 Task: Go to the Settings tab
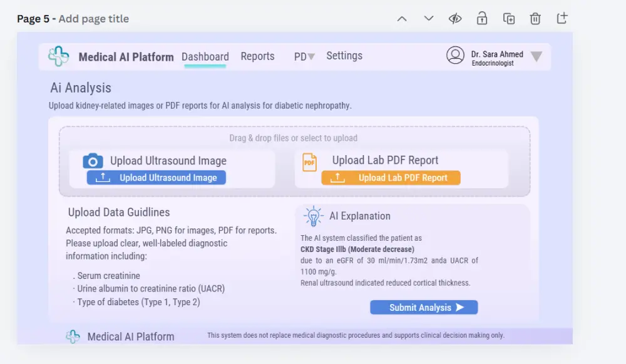344,56
